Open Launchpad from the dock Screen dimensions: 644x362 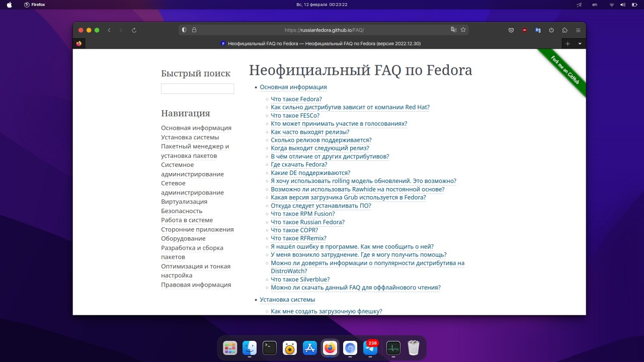pyautogui.click(x=230, y=348)
